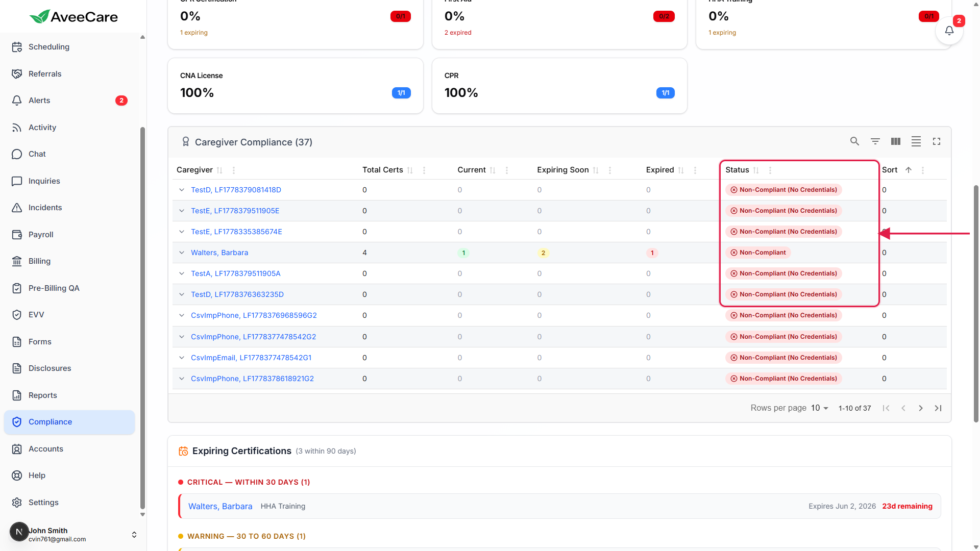Show the table filters icon

coord(875,141)
